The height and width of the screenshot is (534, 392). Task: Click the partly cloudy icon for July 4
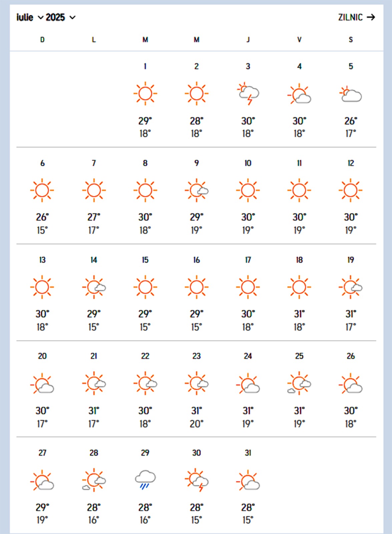[299, 94]
